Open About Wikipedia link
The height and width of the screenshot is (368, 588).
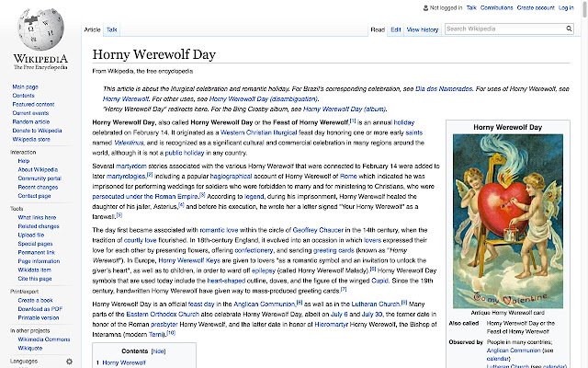38,169
